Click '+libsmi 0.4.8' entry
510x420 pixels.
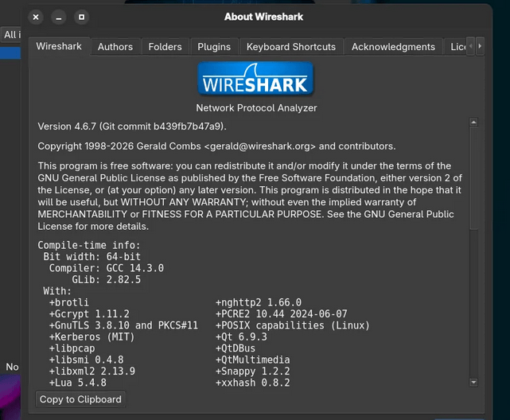click(x=86, y=360)
